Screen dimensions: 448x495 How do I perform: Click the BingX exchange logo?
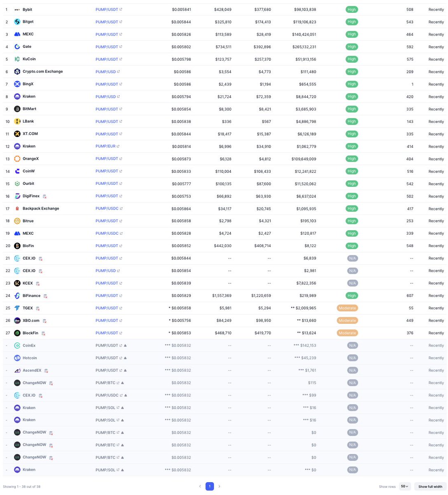(17, 84)
